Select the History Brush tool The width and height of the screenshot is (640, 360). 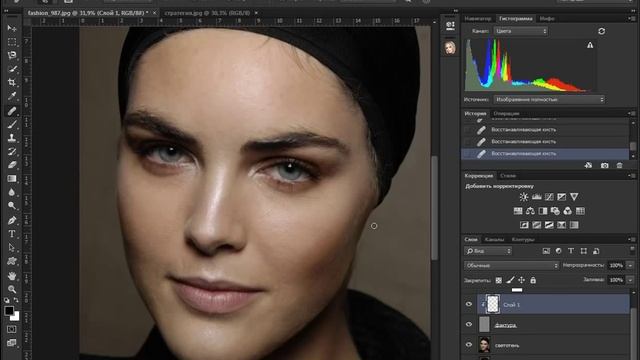pos(12,151)
